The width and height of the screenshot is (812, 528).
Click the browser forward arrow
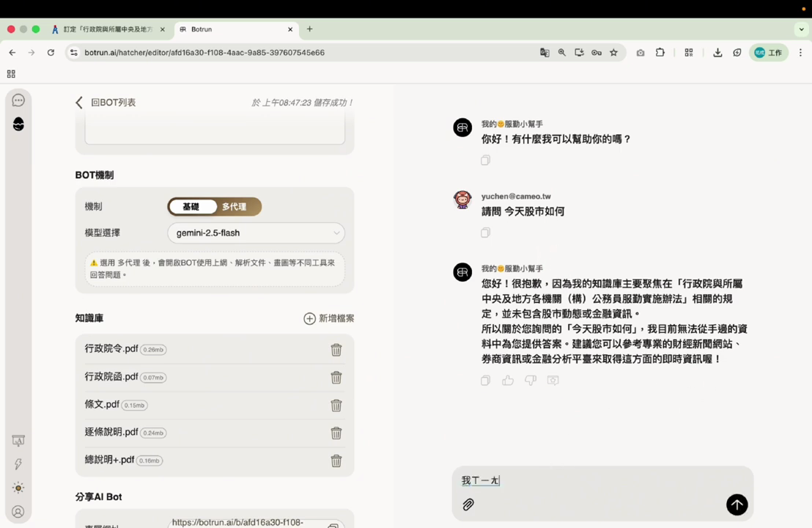[x=32, y=52]
